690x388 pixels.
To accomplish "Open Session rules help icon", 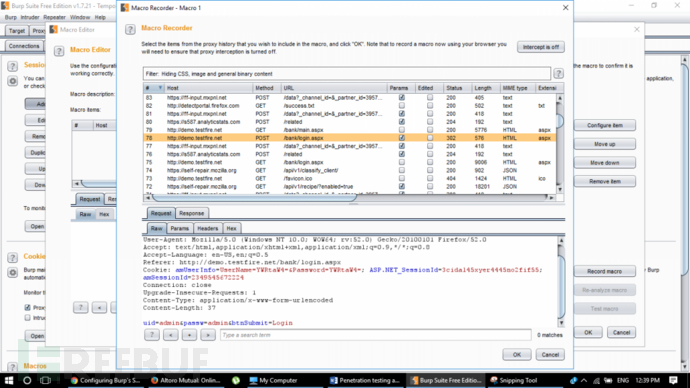I will (x=12, y=66).
